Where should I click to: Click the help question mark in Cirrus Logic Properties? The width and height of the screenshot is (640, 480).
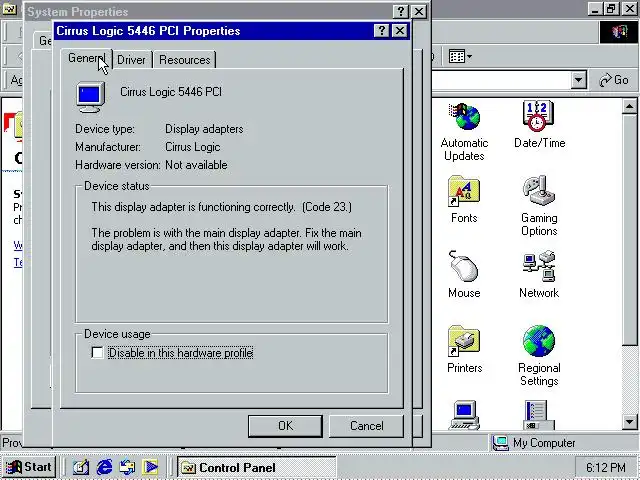click(x=381, y=31)
